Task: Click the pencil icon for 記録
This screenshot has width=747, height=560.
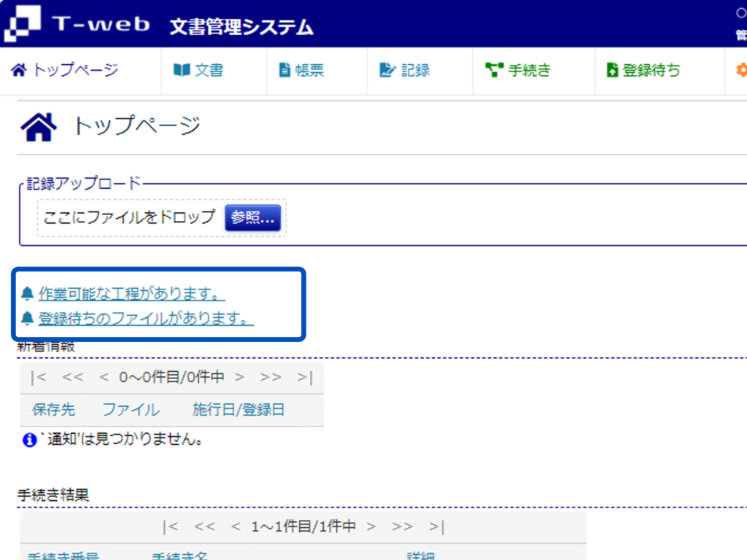Action: click(x=387, y=71)
